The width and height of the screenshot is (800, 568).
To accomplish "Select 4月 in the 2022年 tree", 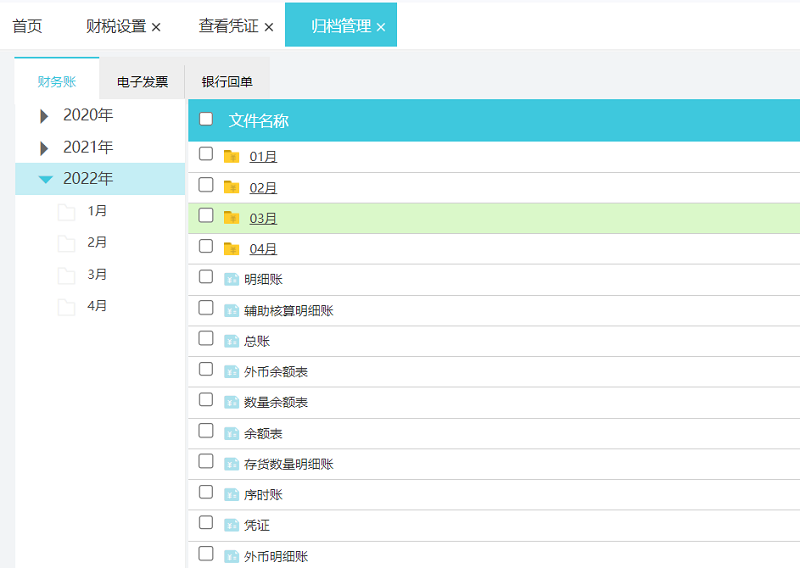I will (97, 306).
